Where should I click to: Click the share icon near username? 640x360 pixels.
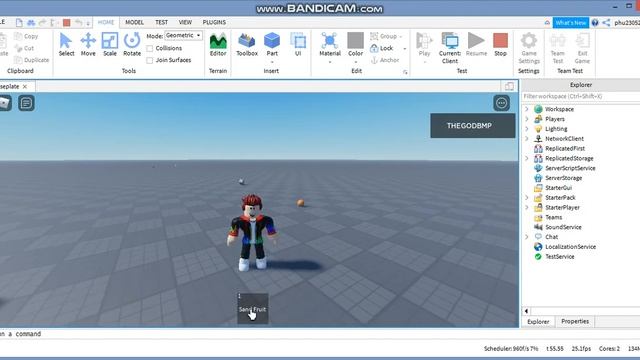(x=606, y=23)
